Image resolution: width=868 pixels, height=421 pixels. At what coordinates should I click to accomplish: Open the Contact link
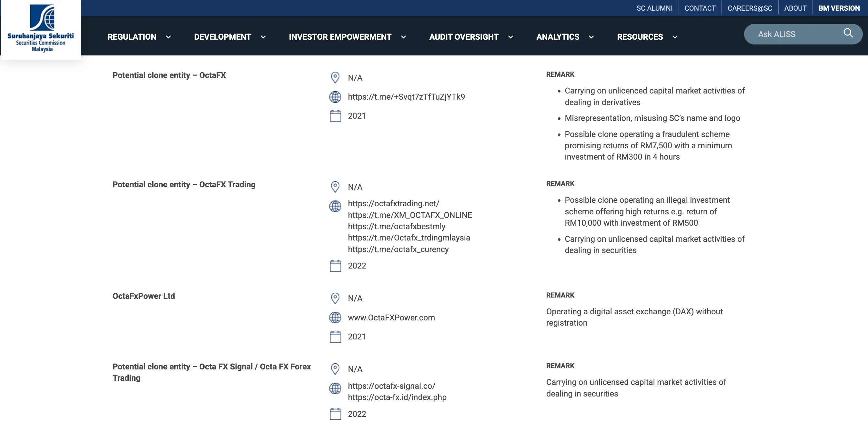[700, 8]
